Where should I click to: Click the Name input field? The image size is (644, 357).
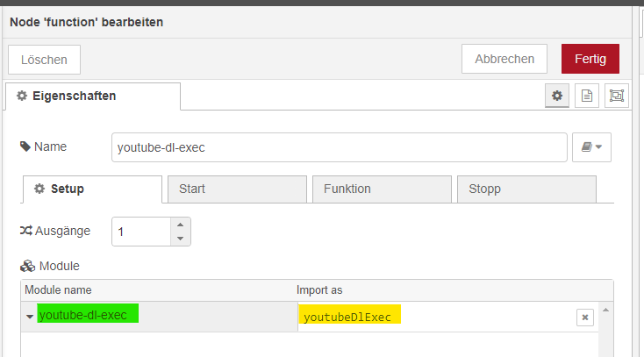(x=339, y=147)
